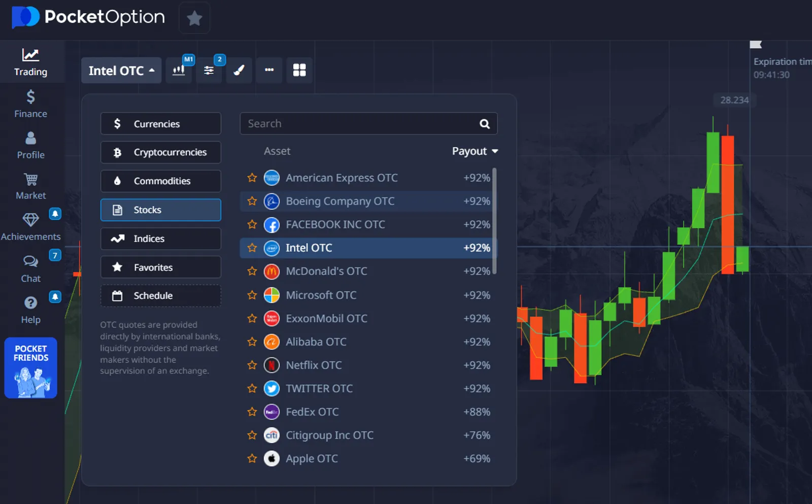Click the star icon beside PocketOption logo
The image size is (812, 504).
click(x=194, y=18)
